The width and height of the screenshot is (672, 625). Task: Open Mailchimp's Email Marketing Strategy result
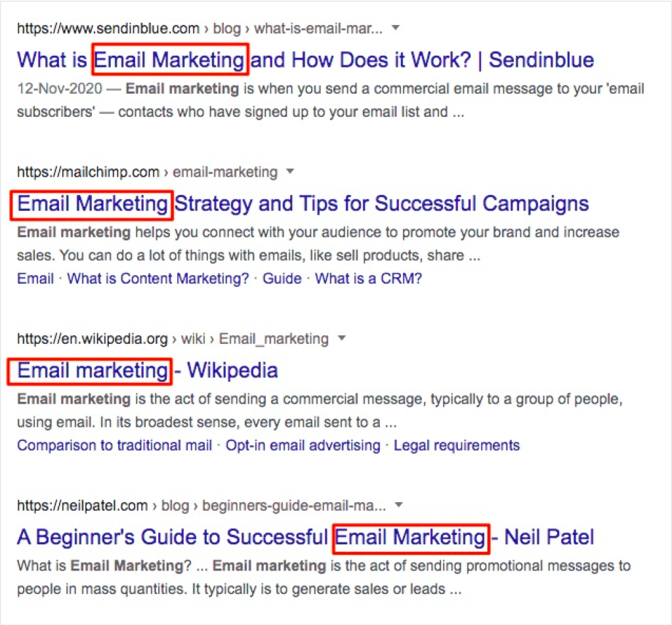coord(303,204)
